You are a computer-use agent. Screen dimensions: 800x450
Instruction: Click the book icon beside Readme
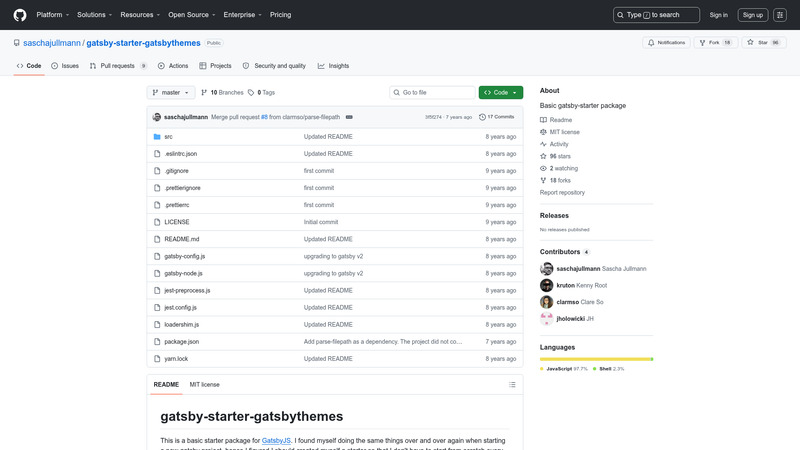[x=543, y=120]
